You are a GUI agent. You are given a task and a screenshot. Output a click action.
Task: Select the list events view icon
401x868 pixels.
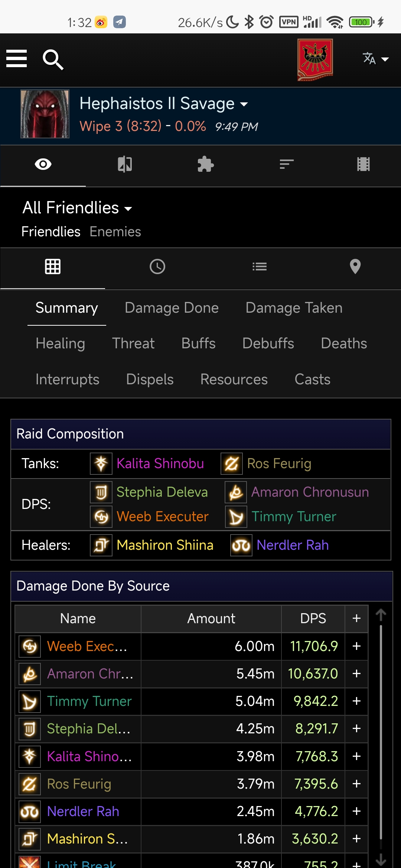(259, 267)
